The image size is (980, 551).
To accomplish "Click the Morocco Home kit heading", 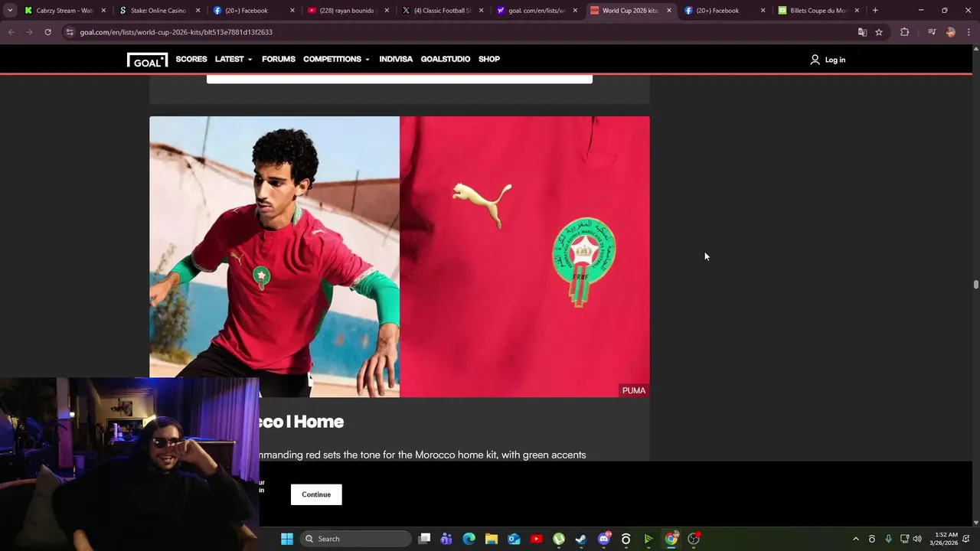I will click(302, 422).
